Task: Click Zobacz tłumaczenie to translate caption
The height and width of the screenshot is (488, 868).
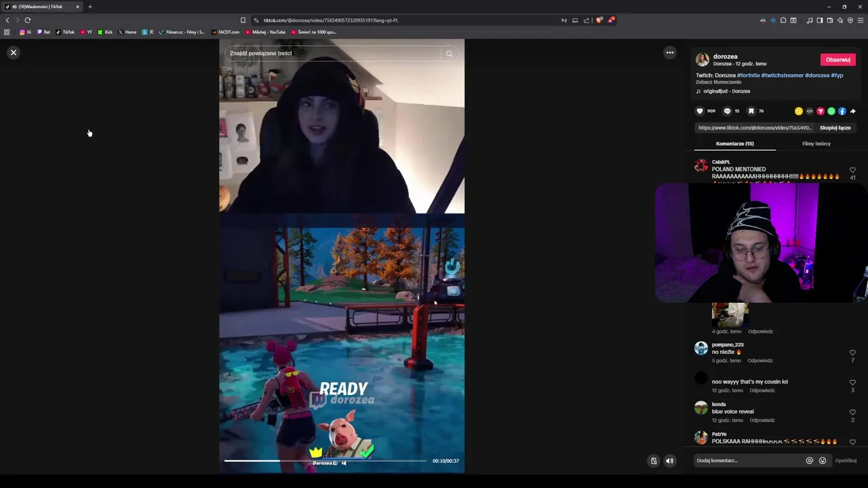Action: [x=718, y=82]
